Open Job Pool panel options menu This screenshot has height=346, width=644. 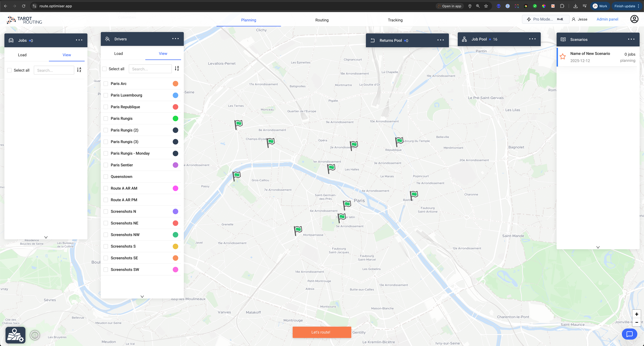(x=532, y=39)
